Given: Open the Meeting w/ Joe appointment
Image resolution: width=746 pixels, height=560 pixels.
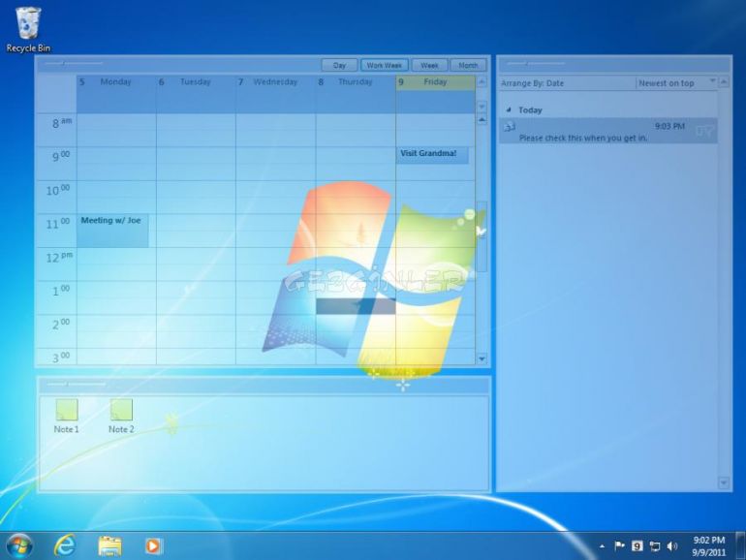Looking at the screenshot, I should 112,231.
